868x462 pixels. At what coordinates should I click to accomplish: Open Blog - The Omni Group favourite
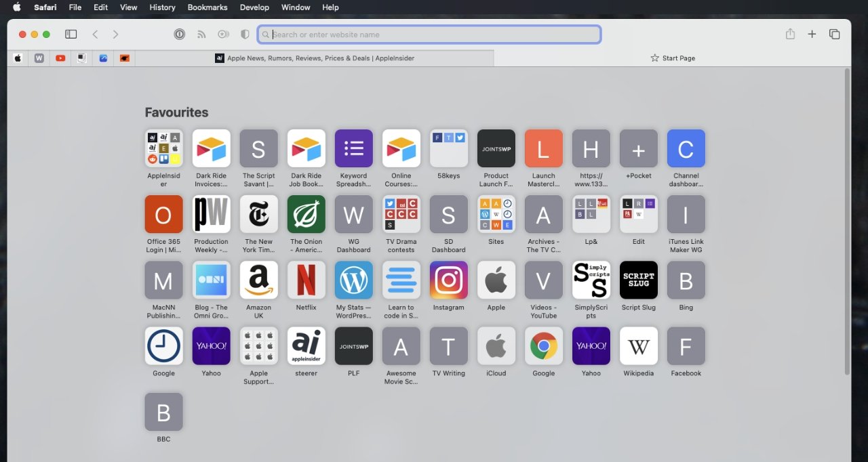[211, 280]
